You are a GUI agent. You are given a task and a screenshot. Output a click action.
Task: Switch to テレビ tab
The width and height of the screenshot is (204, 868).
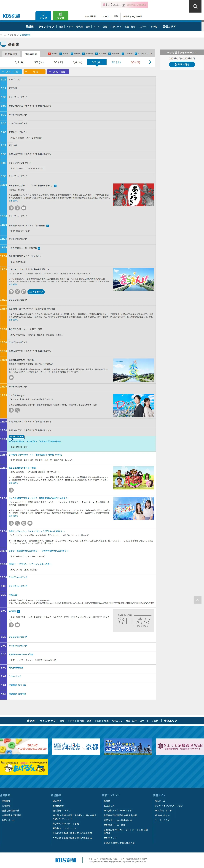tap(43, 16)
